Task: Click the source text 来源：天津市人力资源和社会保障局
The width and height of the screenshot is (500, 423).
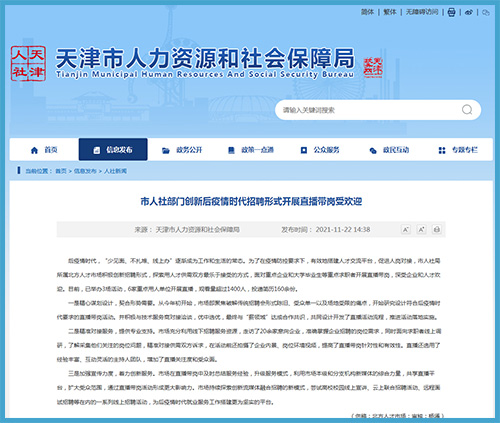Action: (187, 229)
